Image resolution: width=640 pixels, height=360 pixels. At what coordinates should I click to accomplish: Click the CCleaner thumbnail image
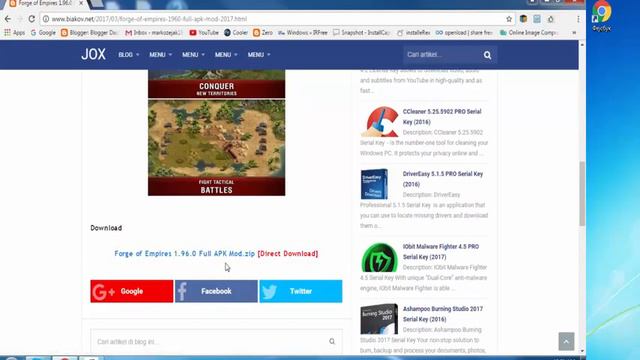379,122
